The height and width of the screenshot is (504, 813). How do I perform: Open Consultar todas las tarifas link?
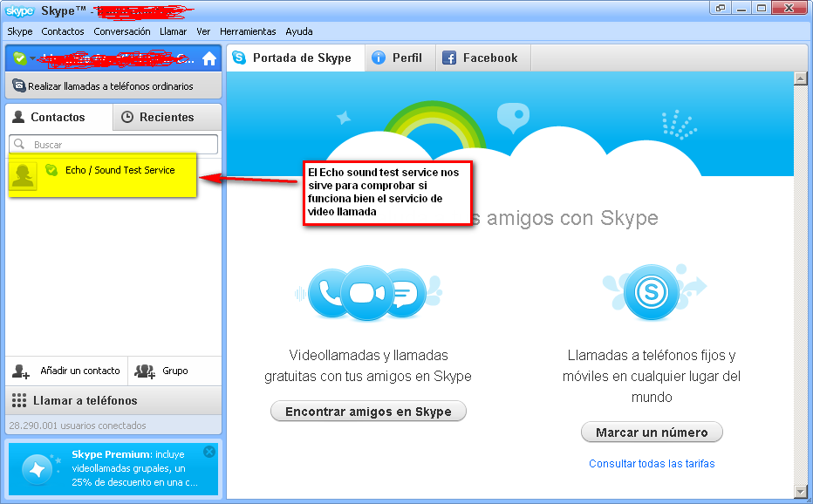(x=652, y=464)
